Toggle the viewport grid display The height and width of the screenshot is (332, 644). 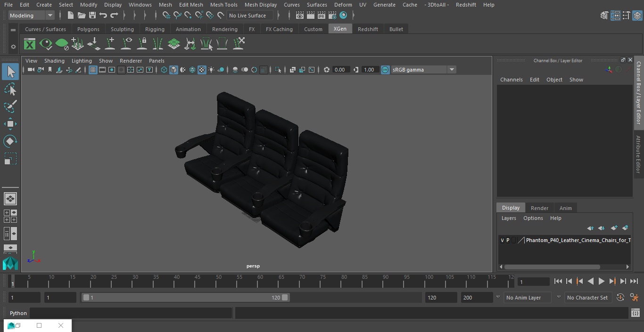(93, 70)
